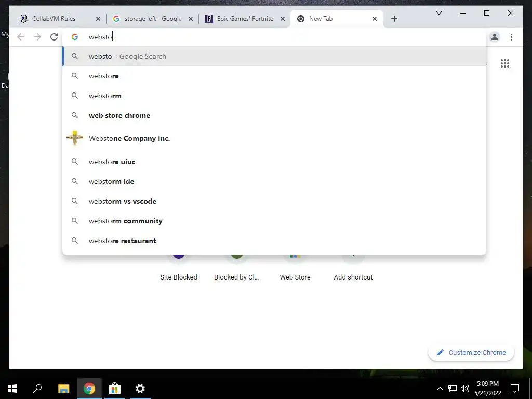Click the back navigation arrow

[21, 37]
